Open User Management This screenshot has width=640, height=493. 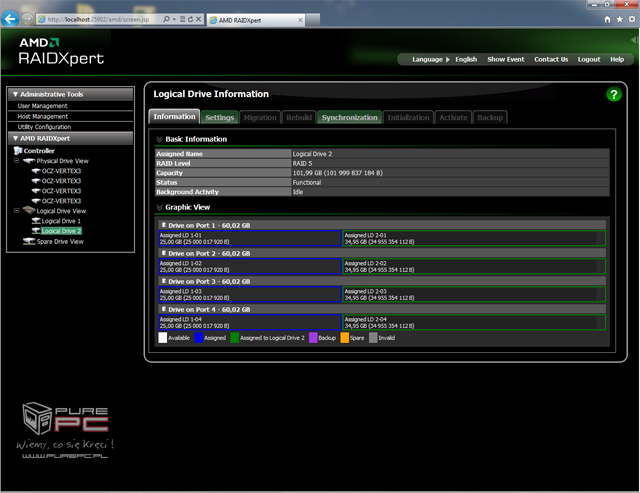[x=42, y=106]
